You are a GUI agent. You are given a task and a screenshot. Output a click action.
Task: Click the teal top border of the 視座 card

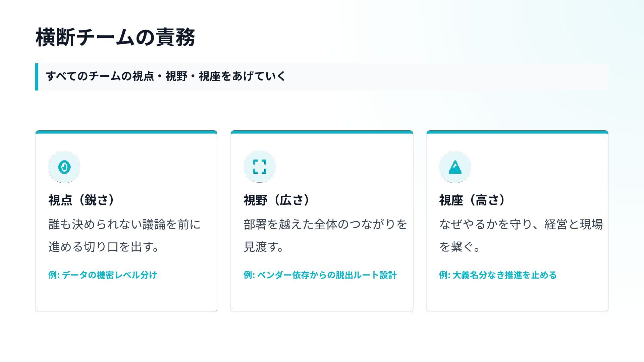coord(517,132)
